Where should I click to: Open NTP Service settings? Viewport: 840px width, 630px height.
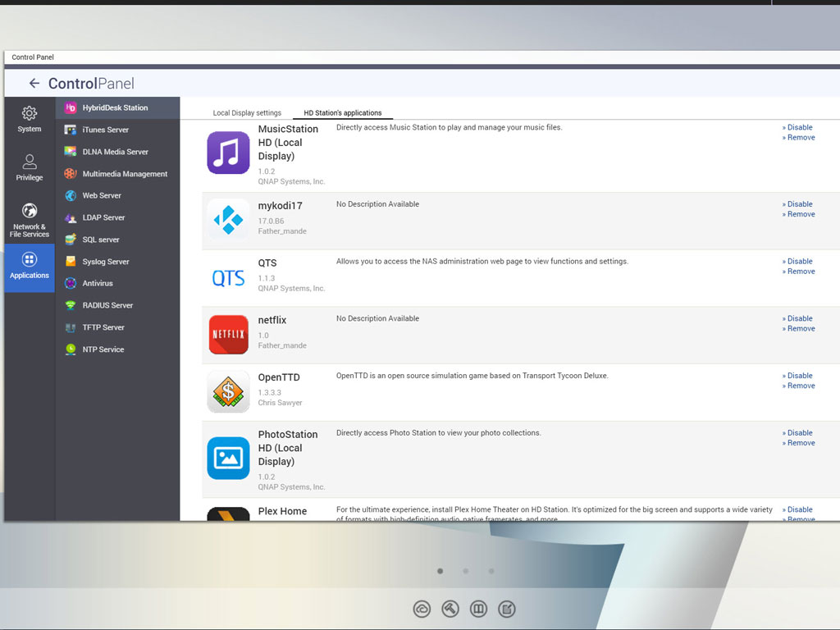pos(118,349)
